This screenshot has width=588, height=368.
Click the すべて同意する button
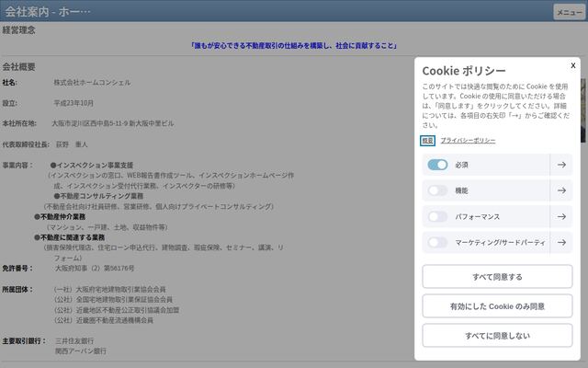tap(497, 277)
